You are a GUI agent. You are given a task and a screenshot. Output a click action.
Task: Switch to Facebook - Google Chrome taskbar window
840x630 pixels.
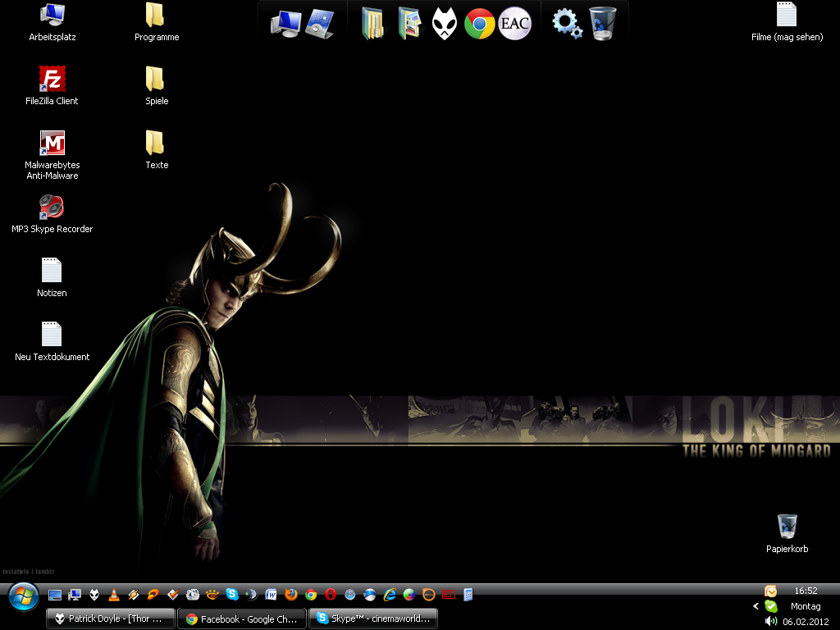(x=242, y=619)
